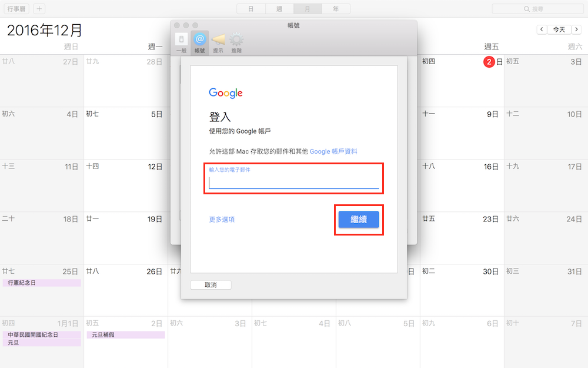Select December 12 (12日) calendar cell
Screen dimensions: 588x368
[126, 185]
